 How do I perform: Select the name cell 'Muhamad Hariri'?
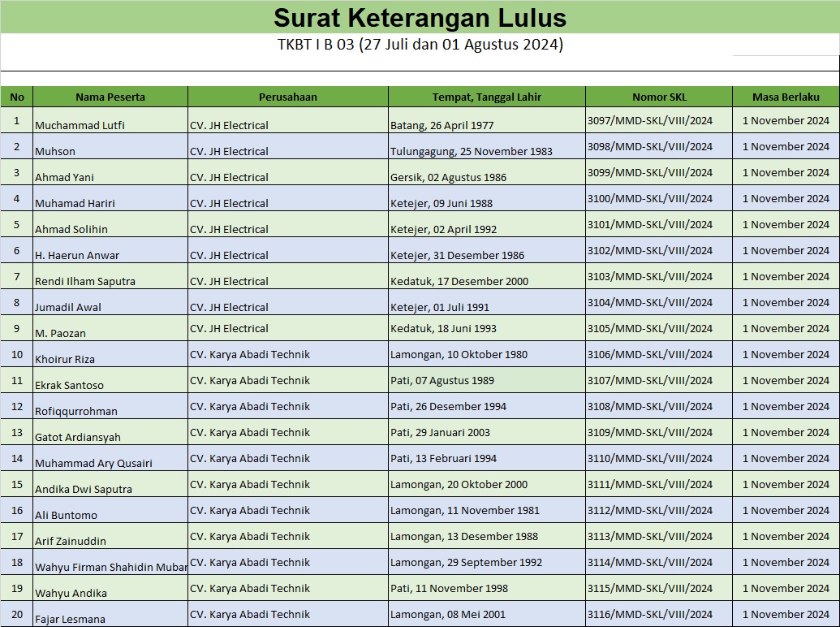pos(110,198)
